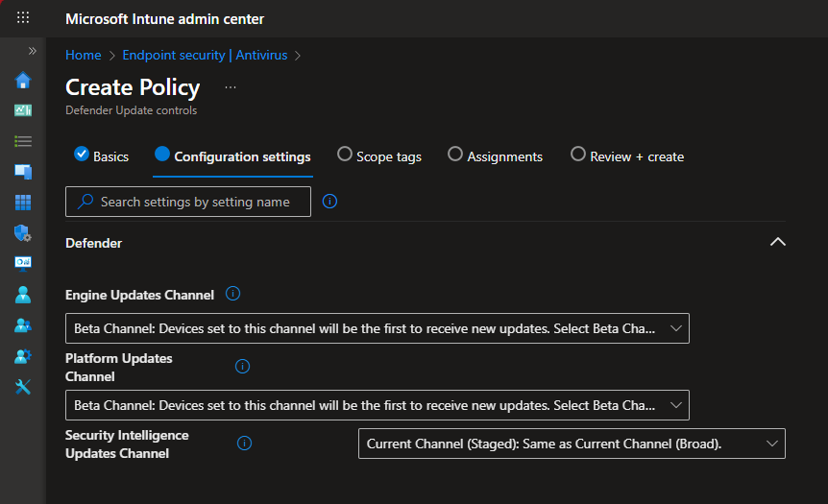This screenshot has height=504, width=828.
Task: Open All services list icon
Action: pos(23,141)
